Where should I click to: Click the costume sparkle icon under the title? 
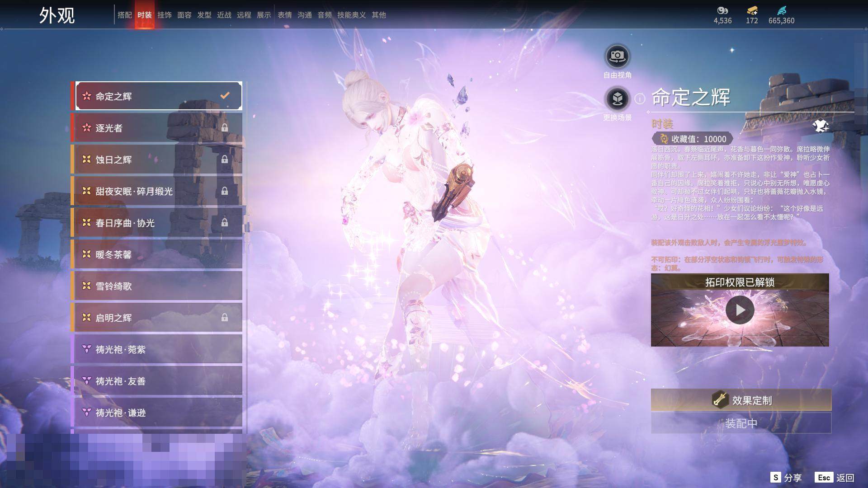coord(821,126)
